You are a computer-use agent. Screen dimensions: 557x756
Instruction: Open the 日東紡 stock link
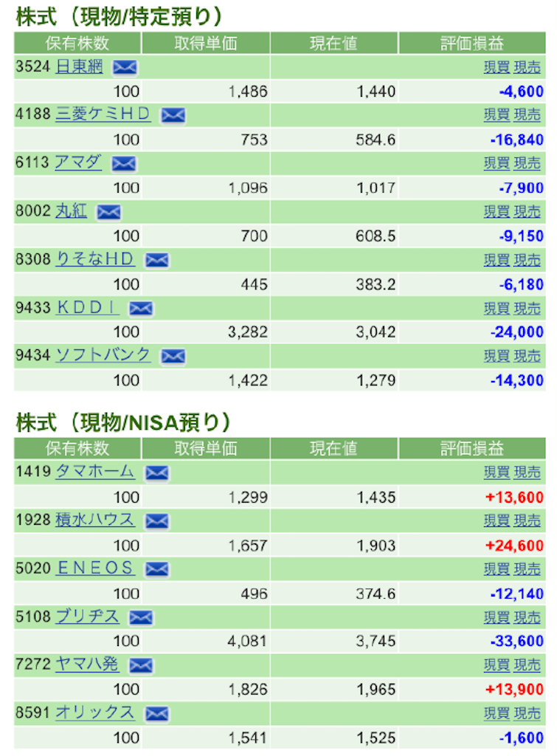click(x=79, y=66)
